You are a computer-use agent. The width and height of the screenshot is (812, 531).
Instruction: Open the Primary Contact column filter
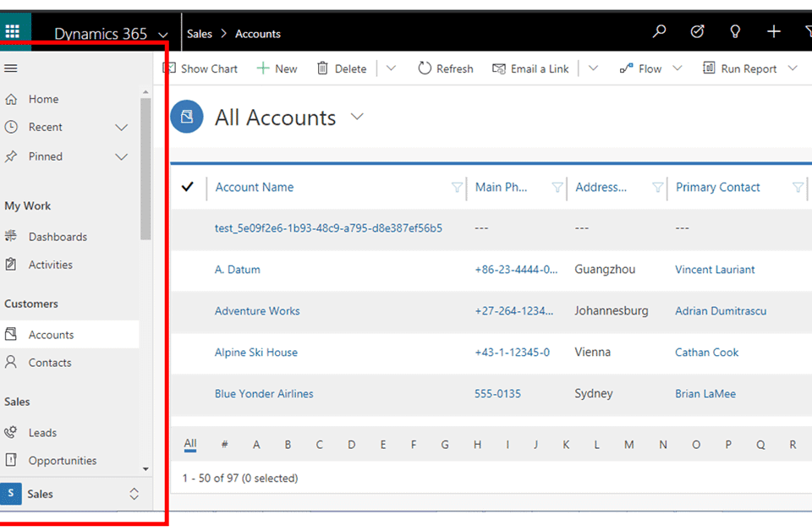(x=798, y=188)
